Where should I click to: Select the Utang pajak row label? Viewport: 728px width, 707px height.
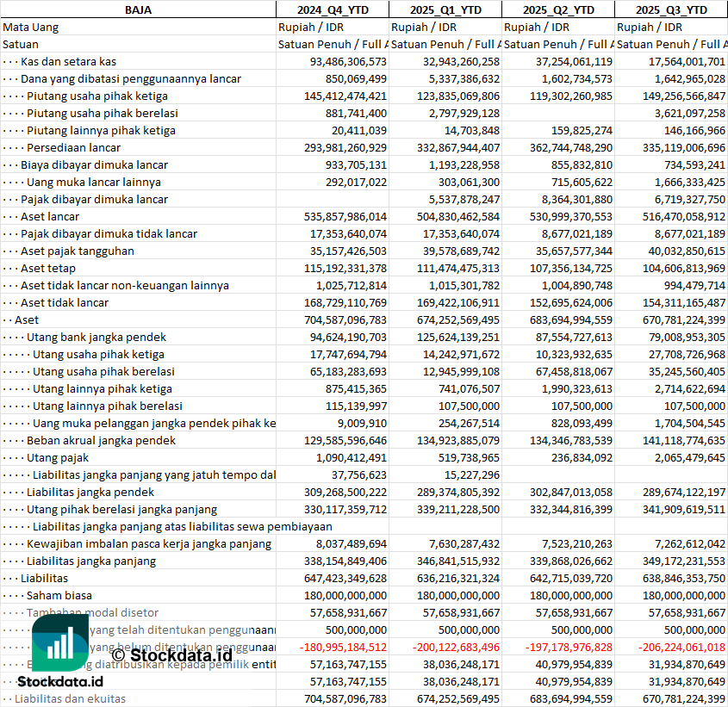[x=58, y=457]
